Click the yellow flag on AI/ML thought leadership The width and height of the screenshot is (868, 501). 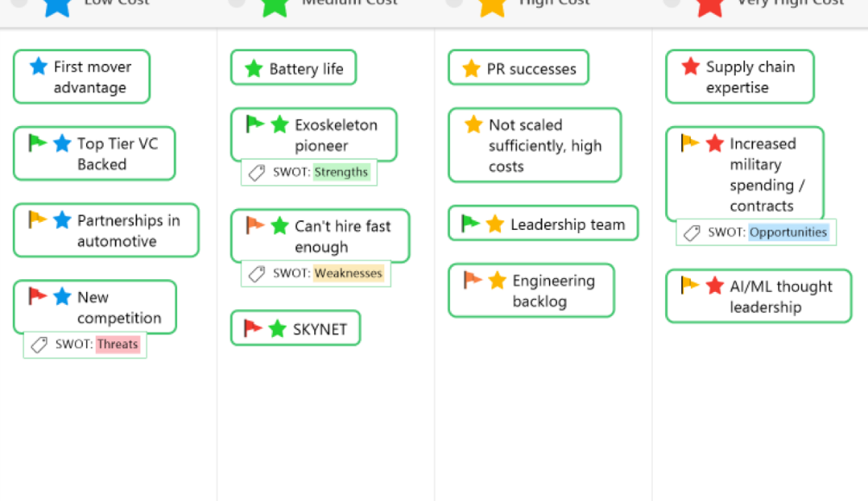click(x=690, y=285)
